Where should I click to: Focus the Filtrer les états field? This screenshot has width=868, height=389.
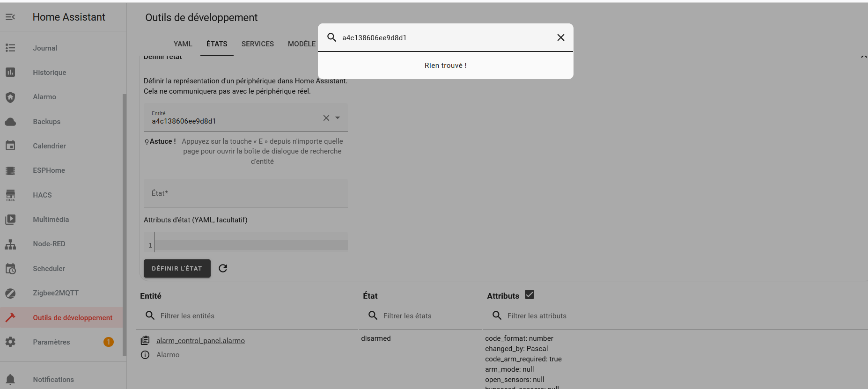pos(420,316)
